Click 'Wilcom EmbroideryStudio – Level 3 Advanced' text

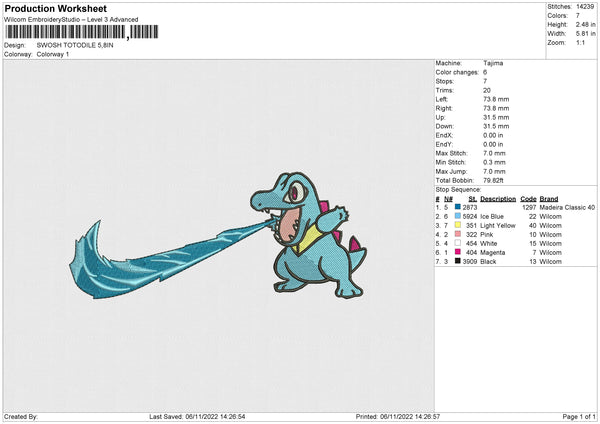click(x=71, y=20)
